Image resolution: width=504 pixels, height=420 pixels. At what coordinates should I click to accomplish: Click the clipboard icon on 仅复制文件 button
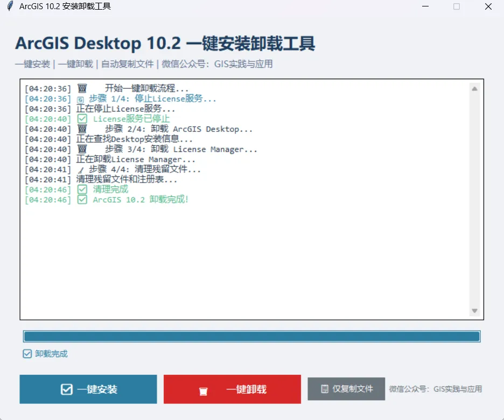(325, 389)
